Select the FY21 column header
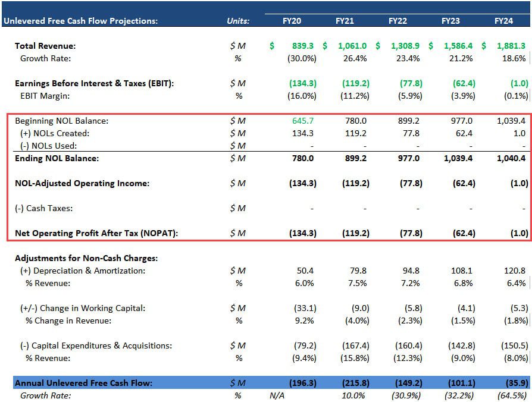532x402 pixels. [x=345, y=21]
